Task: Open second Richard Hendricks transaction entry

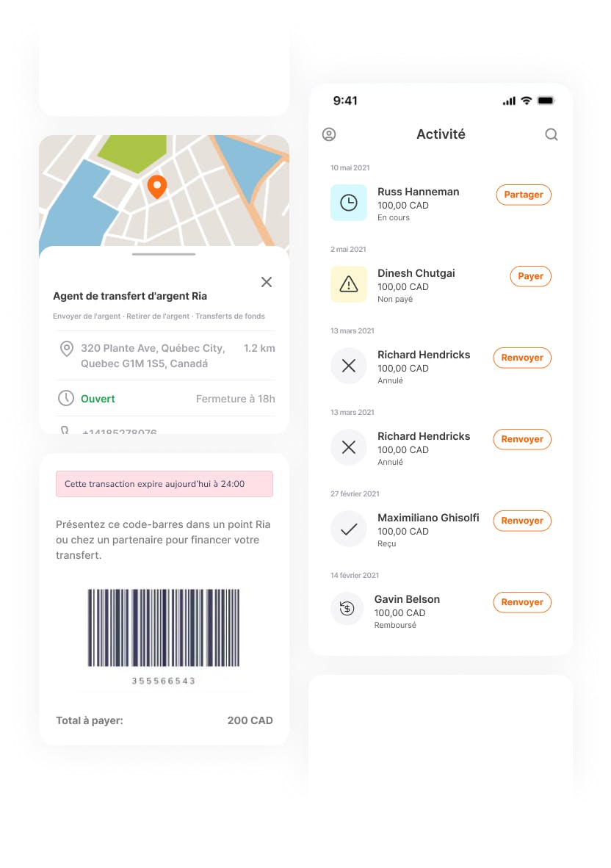Action: coord(424,447)
